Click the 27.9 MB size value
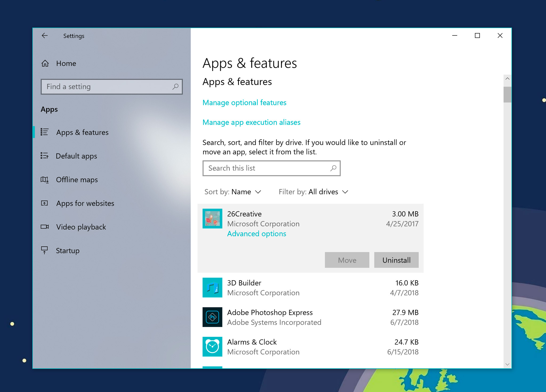 coord(405,312)
